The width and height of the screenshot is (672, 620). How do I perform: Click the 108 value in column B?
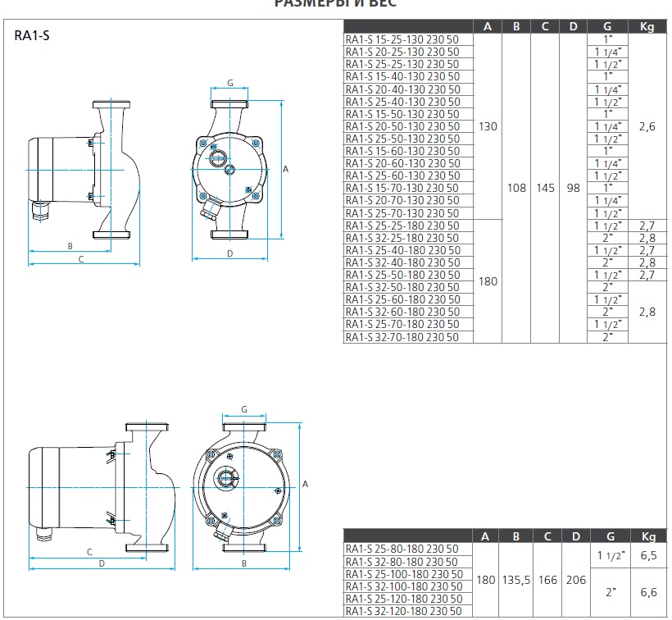516,188
